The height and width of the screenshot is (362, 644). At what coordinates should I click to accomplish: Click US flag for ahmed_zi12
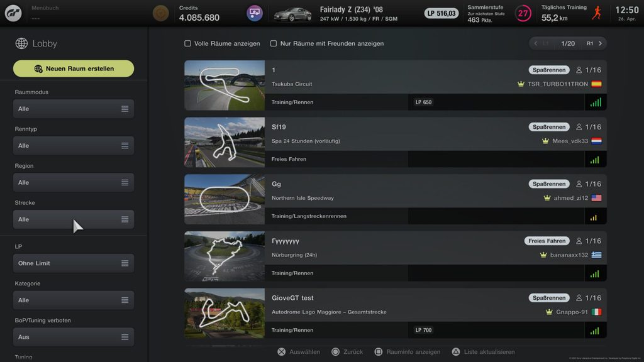click(596, 198)
